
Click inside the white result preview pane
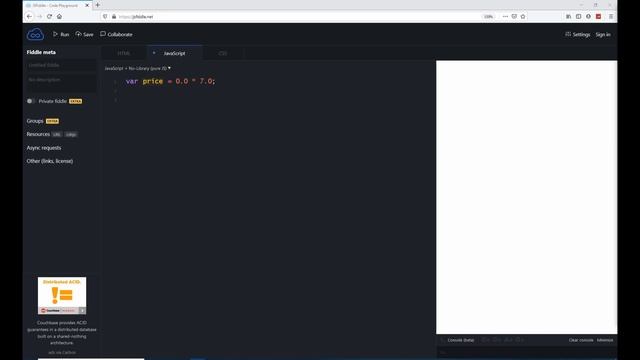coord(527,197)
